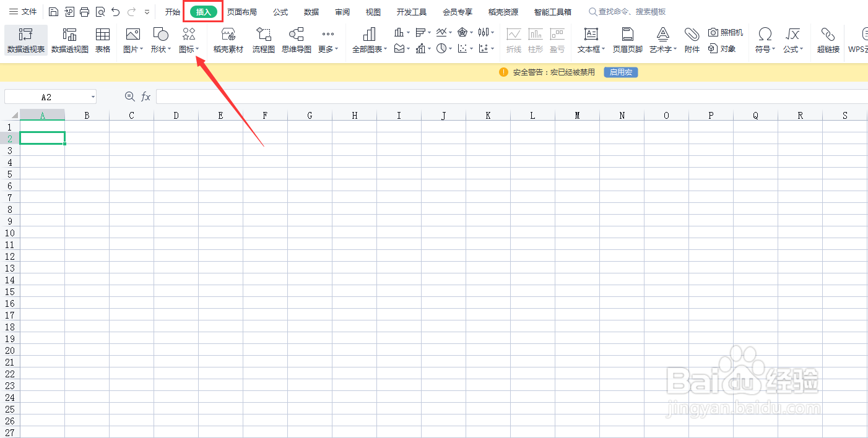Viewport: 868px width, 438px height.
Task: Click the zoom magnifier beside fx
Action: tap(129, 97)
